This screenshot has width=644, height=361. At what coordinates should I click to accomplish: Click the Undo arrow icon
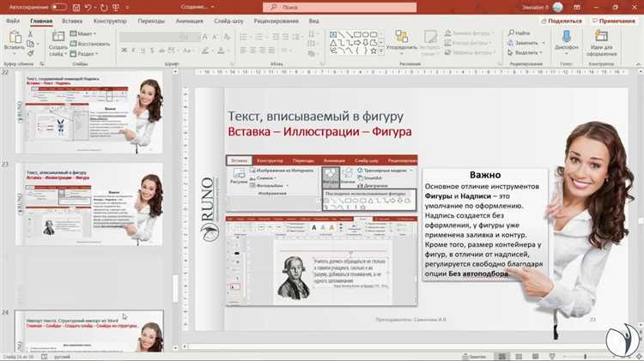(88, 8)
